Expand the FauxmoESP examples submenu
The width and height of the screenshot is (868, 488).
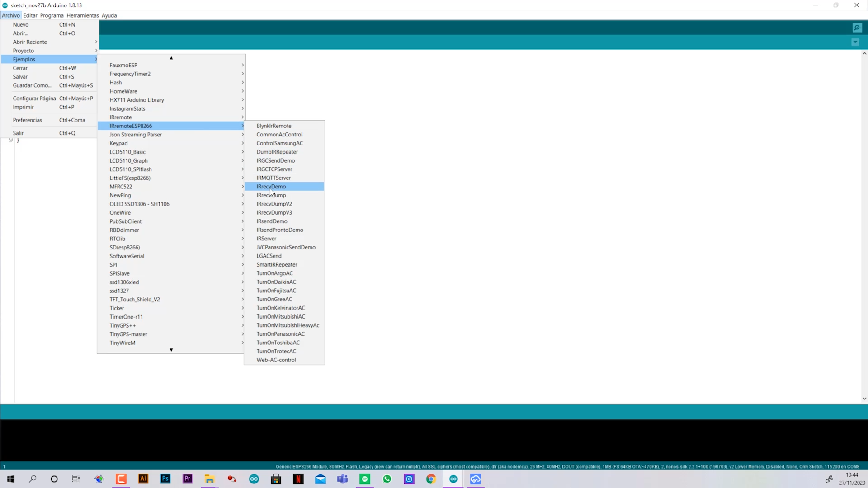(x=171, y=65)
